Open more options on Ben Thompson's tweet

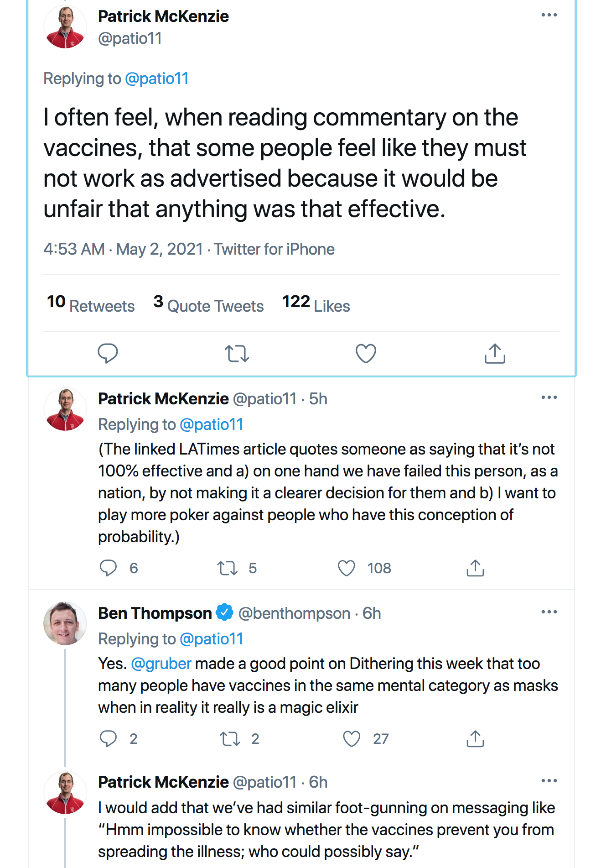[549, 612]
